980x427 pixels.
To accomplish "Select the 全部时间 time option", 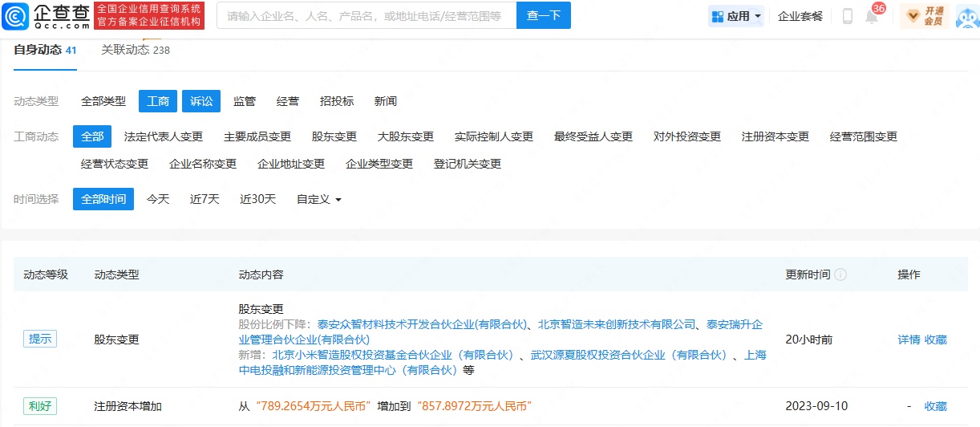I will click(x=103, y=199).
